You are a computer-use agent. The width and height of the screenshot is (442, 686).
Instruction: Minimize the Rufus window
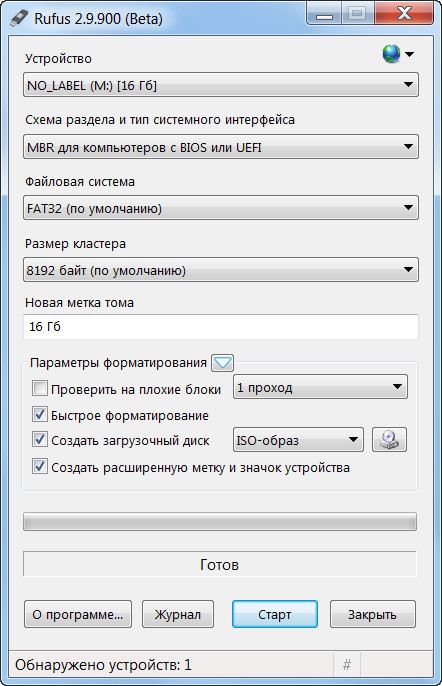[x=324, y=14]
